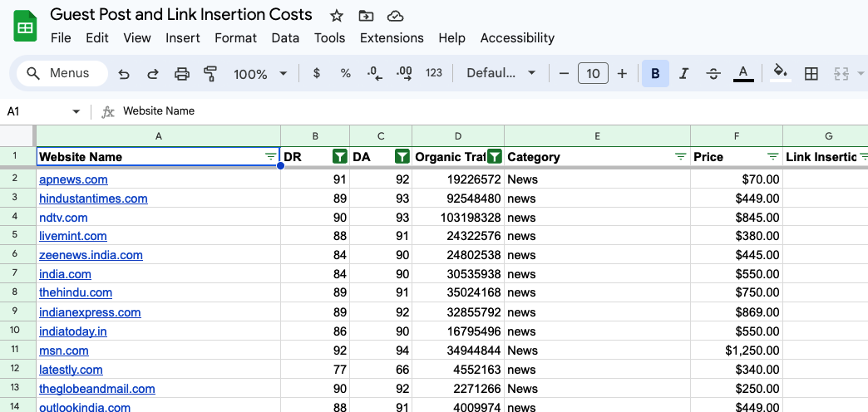This screenshot has height=412, width=868.
Task: Open more number formats 123
Action: tap(434, 73)
